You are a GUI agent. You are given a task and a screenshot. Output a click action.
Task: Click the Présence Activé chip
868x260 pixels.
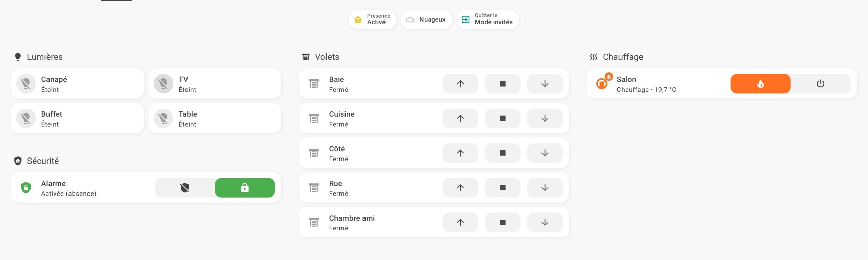point(372,19)
